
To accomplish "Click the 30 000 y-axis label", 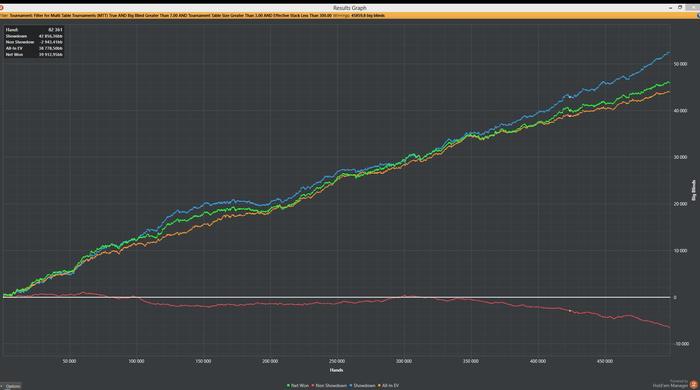I will (680, 158).
